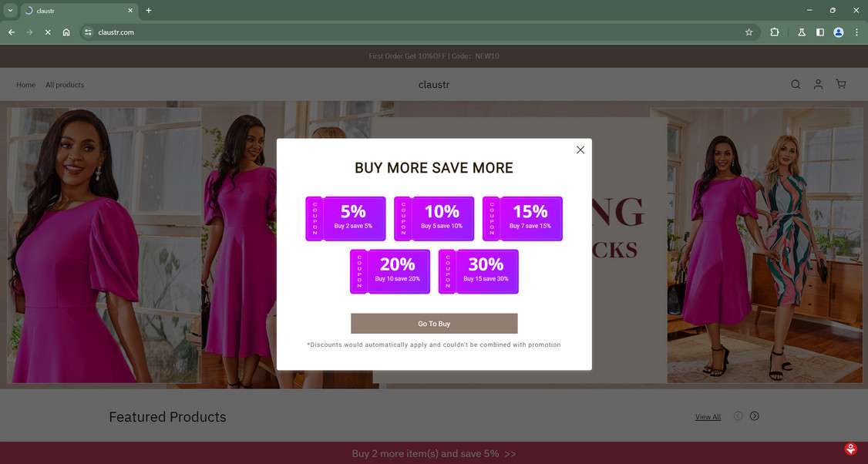This screenshot has height=464, width=868.
Task: Pick the 30% coupon
Action: coord(479,271)
